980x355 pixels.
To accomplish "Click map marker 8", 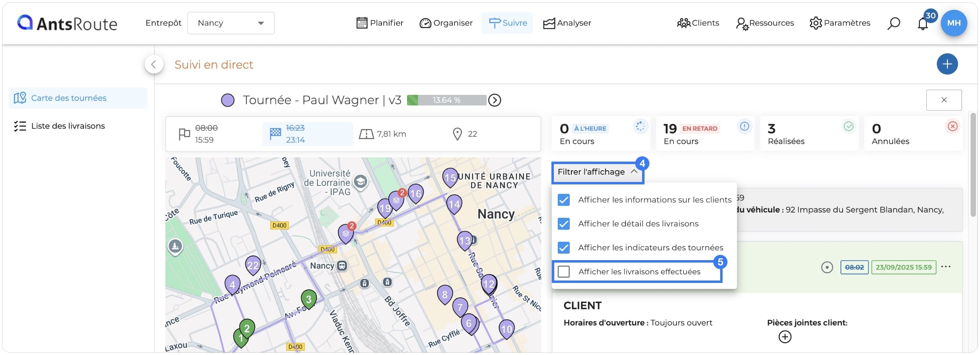I will pyautogui.click(x=444, y=295).
